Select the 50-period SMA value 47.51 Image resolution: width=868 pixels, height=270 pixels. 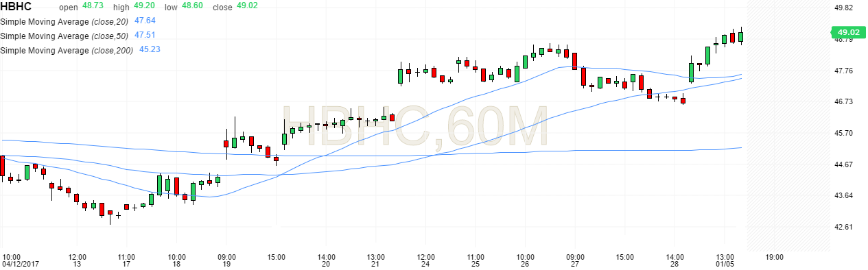[144, 35]
